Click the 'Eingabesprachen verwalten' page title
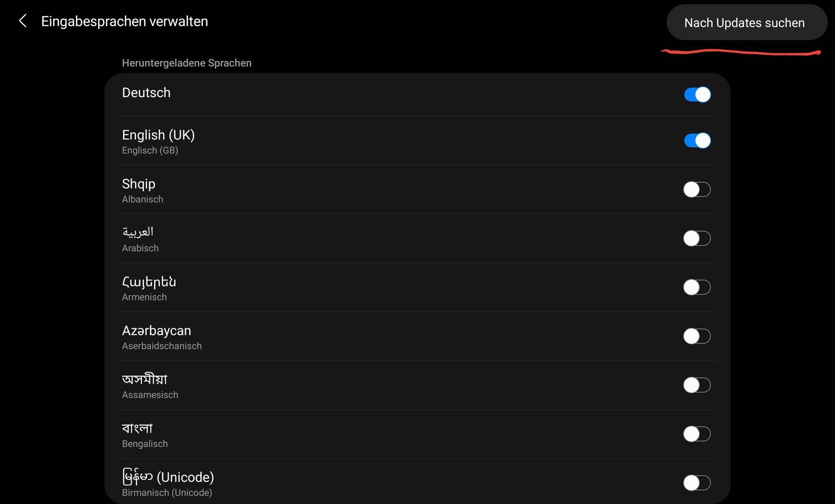Viewport: 835px width, 504px height. (124, 21)
